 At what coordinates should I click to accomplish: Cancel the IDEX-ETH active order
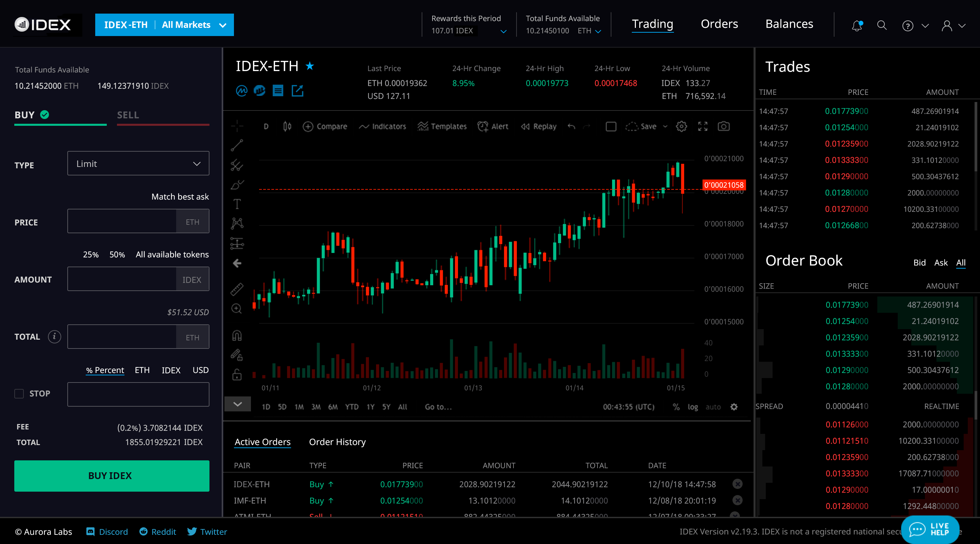[x=737, y=484]
